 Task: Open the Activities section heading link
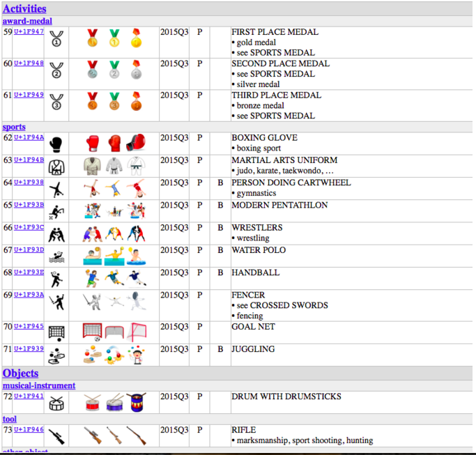coord(24,8)
